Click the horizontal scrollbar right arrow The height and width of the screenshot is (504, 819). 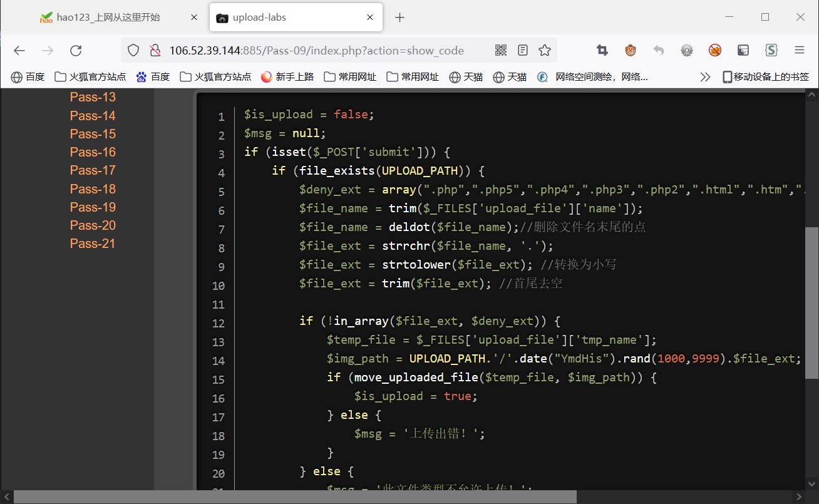pyautogui.click(x=799, y=497)
